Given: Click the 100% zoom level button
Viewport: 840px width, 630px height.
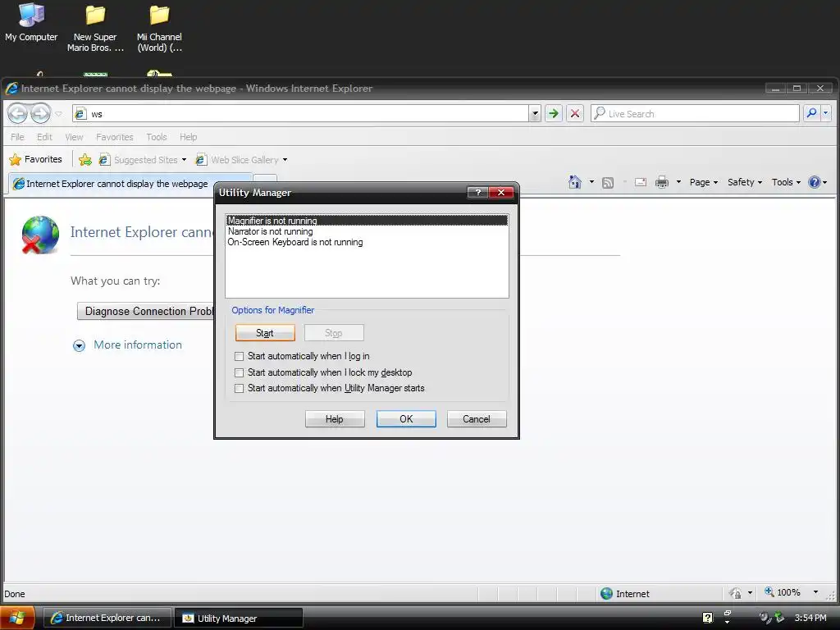Looking at the screenshot, I should [x=782, y=592].
